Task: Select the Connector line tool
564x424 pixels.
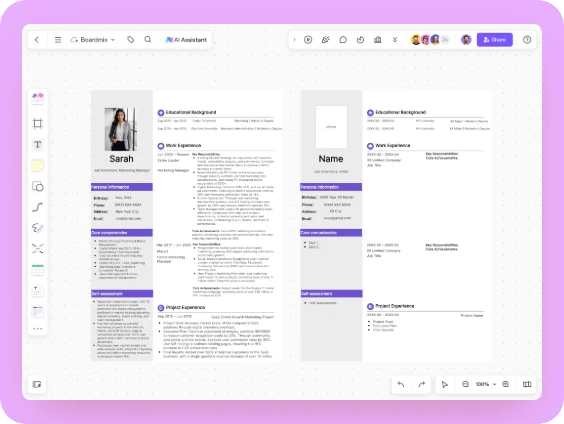Action: (37, 207)
